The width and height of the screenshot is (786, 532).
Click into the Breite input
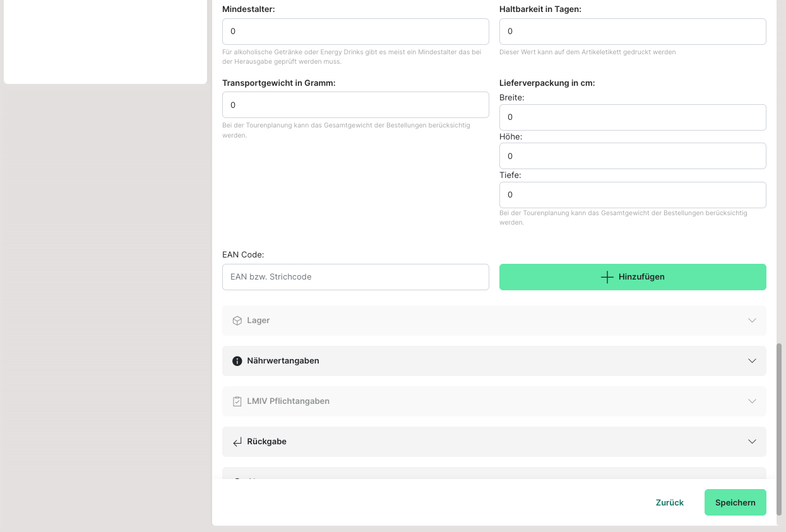(x=633, y=117)
